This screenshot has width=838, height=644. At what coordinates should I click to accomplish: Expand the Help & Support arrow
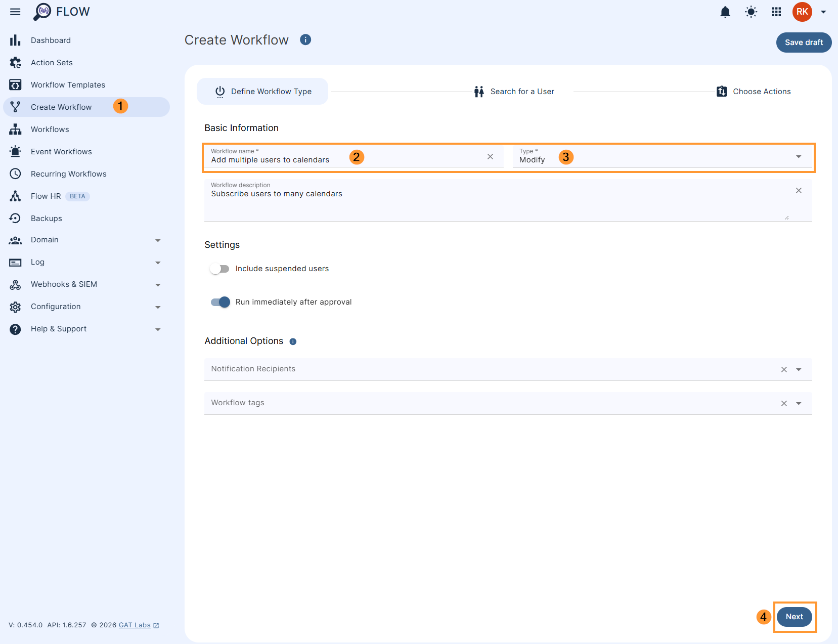[x=158, y=329]
